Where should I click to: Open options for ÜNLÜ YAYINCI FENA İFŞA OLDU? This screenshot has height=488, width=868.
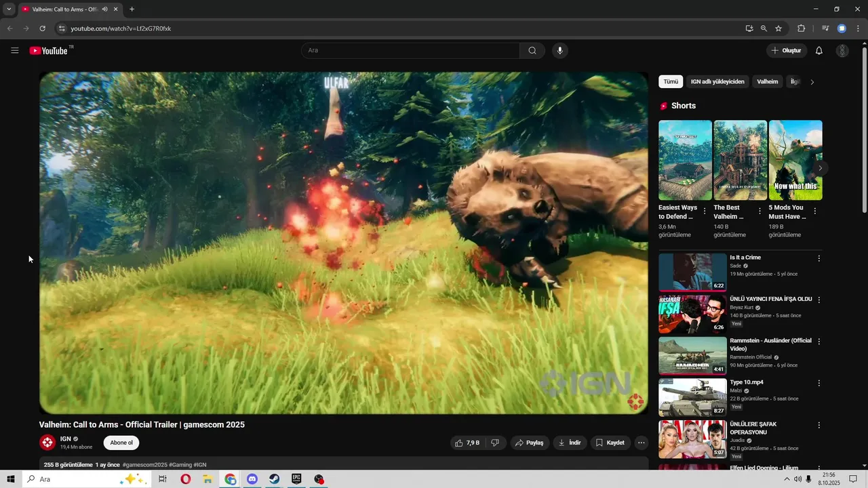point(818,300)
